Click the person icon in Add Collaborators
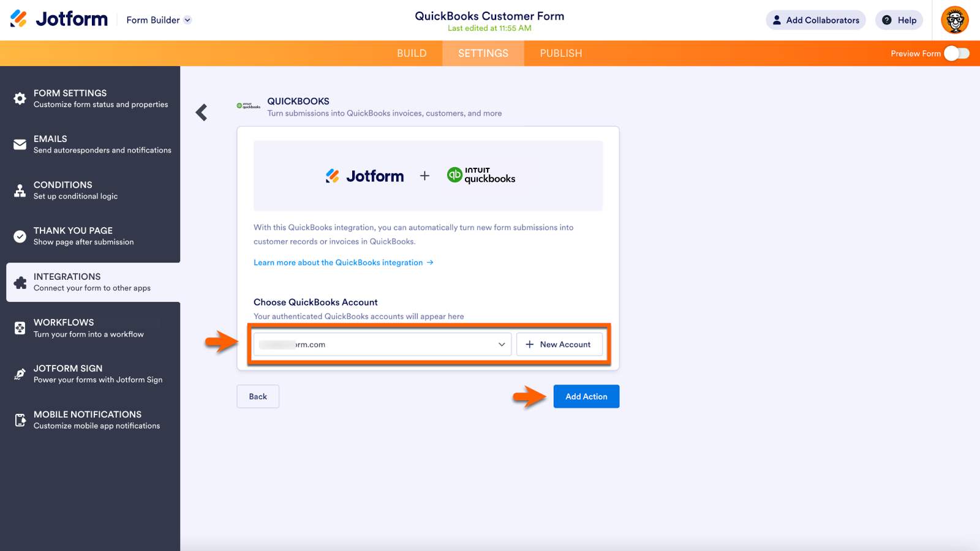 [x=777, y=20]
